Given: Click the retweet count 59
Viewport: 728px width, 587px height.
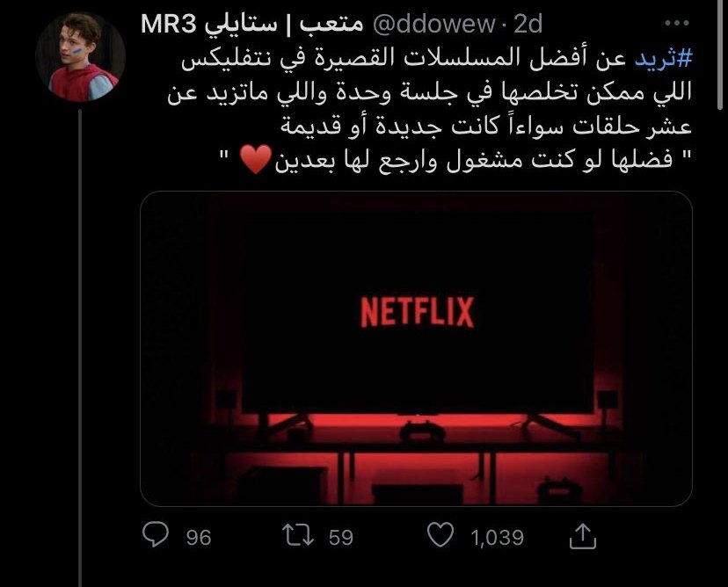Looking at the screenshot, I should [x=341, y=538].
